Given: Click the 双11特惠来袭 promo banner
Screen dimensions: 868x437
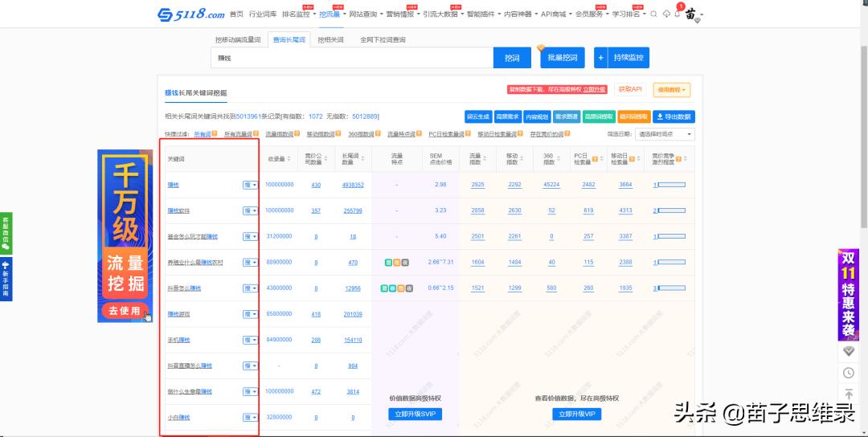Looking at the screenshot, I should click(x=848, y=295).
